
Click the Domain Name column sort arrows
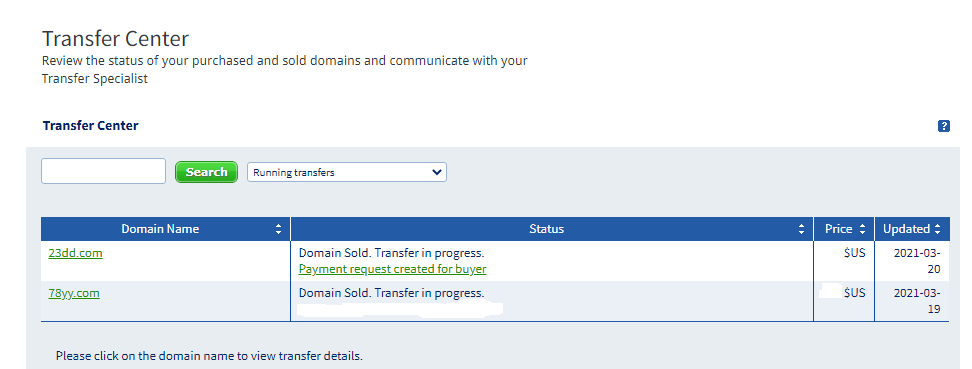point(279,229)
